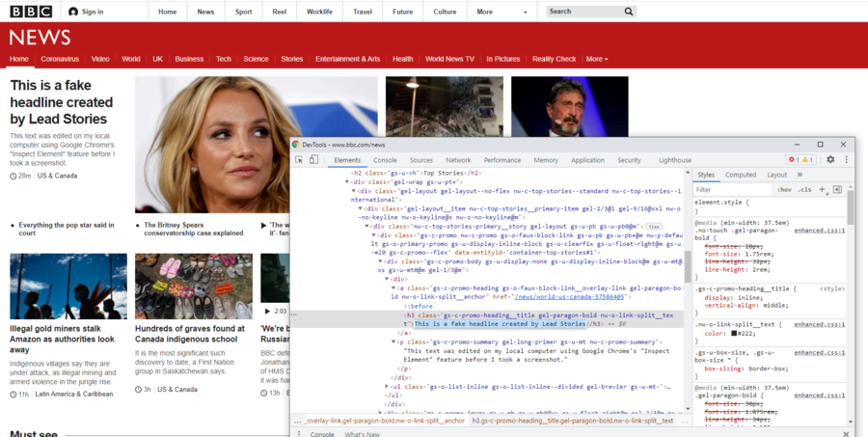The image size is (868, 437).
Task: Open the What's New drawer tab
Action: tap(362, 434)
